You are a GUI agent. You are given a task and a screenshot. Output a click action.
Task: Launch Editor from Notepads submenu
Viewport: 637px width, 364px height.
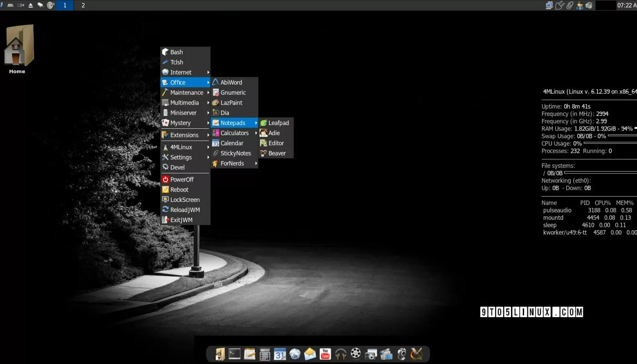tap(276, 143)
